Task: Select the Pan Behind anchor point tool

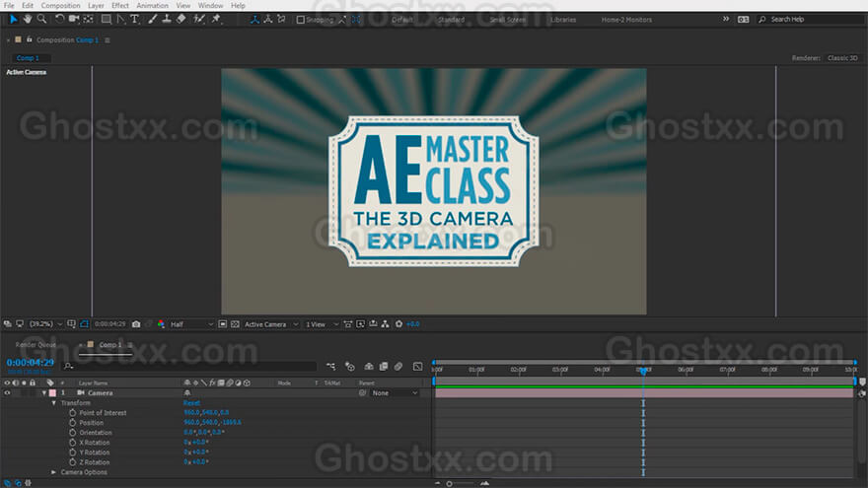Action: (x=89, y=20)
